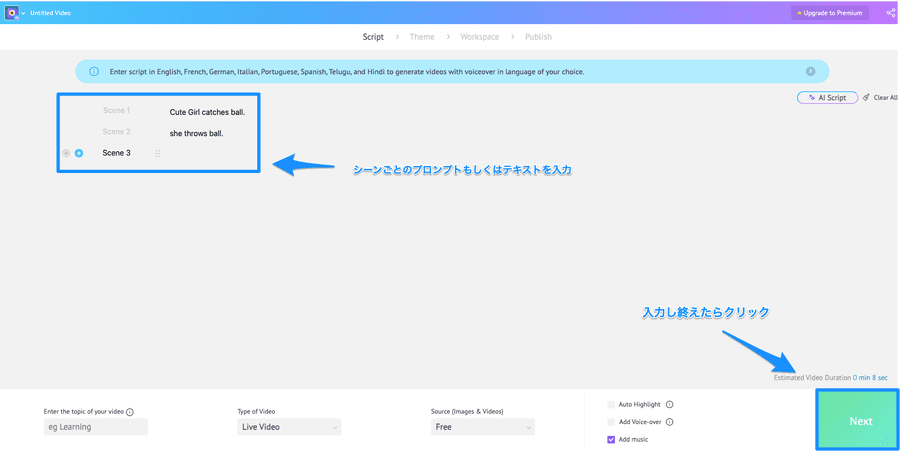Select the Scene 1 label
Viewport: 900px width, 451px height.
point(117,110)
